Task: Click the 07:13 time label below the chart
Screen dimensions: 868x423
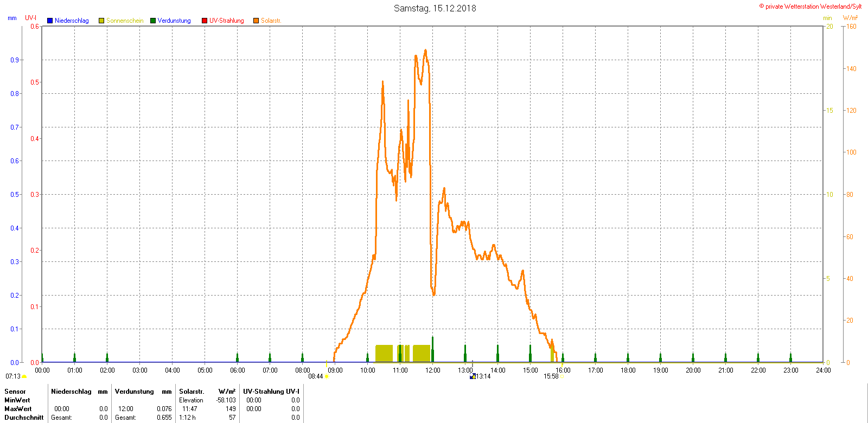Action: (x=13, y=376)
